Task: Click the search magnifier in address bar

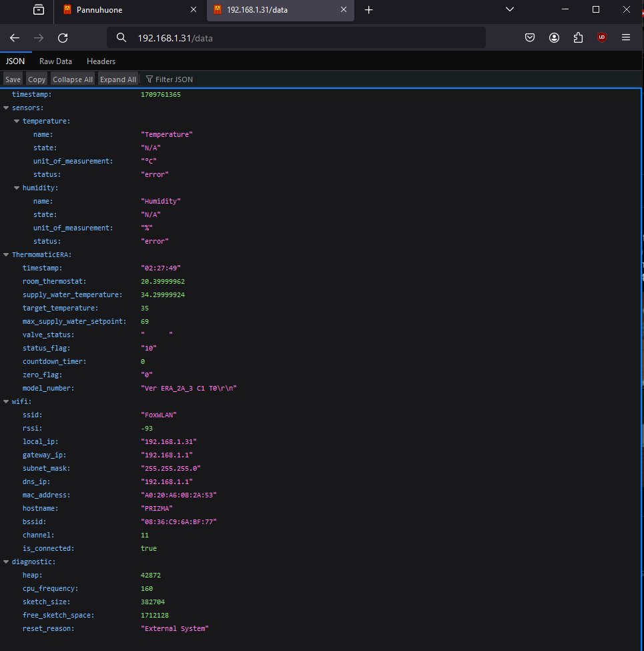Action: click(121, 38)
